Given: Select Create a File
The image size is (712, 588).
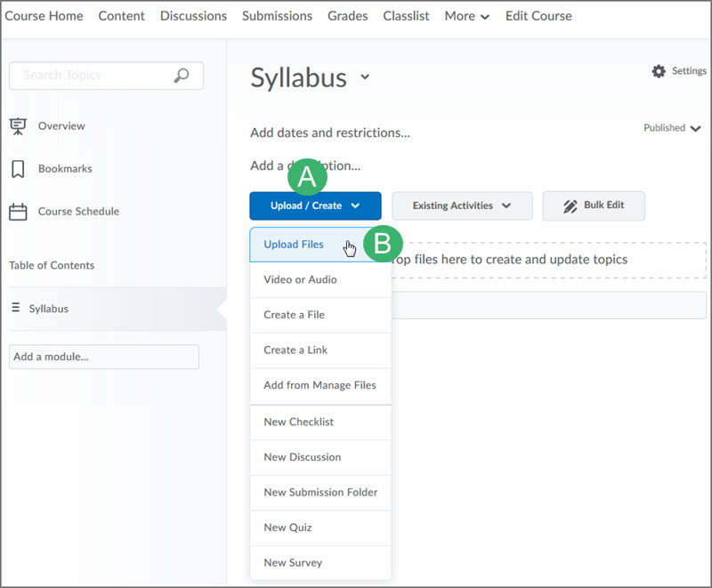Looking at the screenshot, I should coord(320,315).
